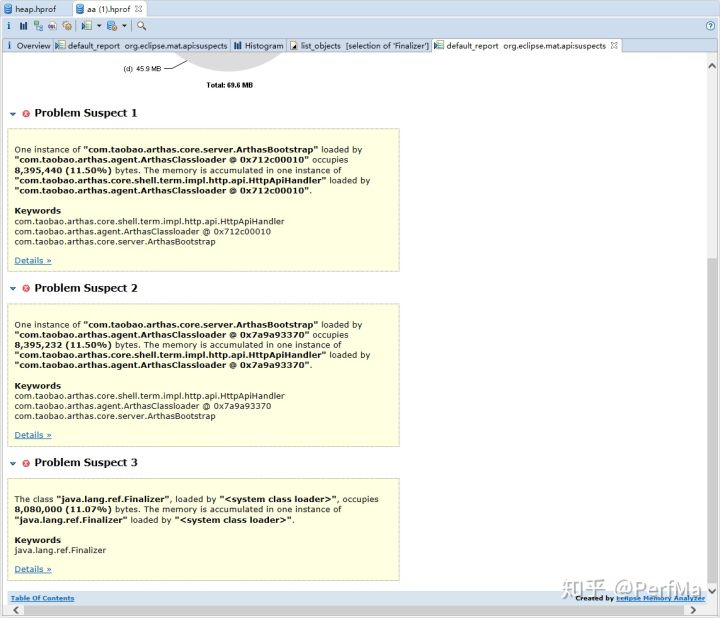Switch to the Overview tab

click(x=28, y=45)
